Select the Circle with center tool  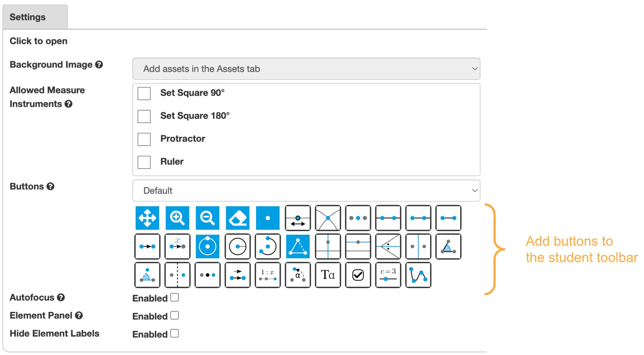coord(238,246)
